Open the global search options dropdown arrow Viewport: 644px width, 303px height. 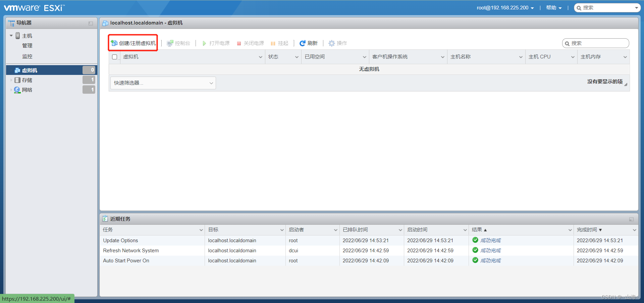(x=636, y=8)
